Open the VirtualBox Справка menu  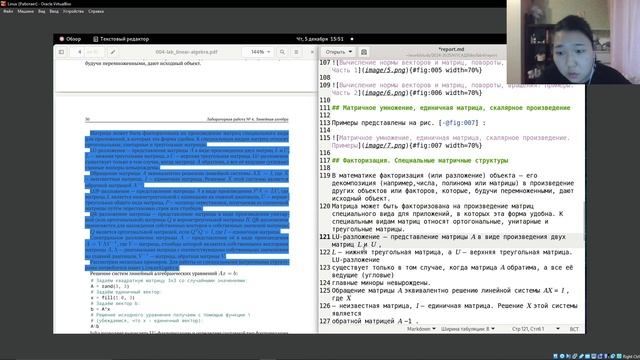coord(96,11)
